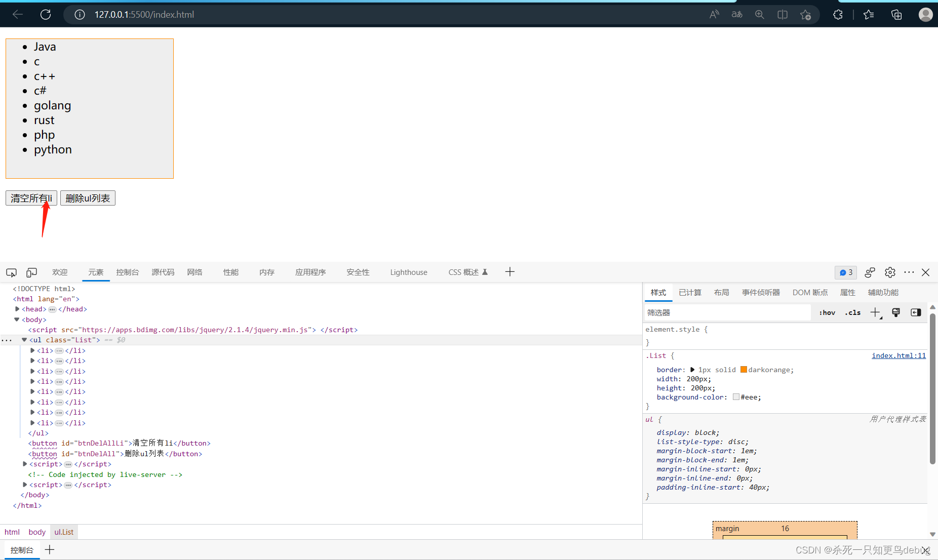Toggle rendering emulations brush icon
The height and width of the screenshot is (560, 938).
tap(896, 312)
